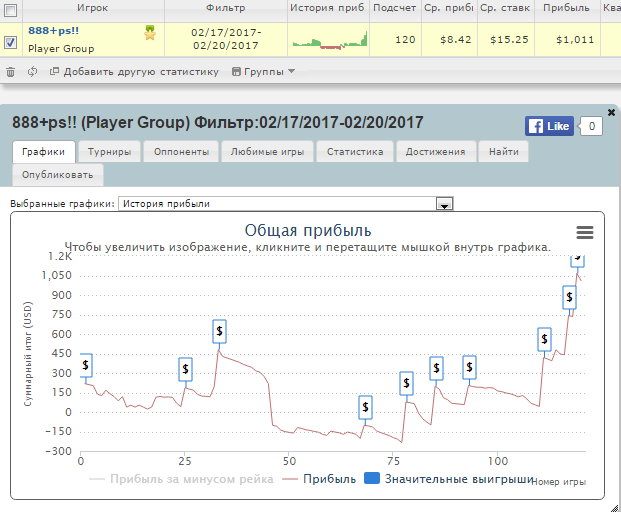Open the Турниры tab
621x512 pixels.
109,152
